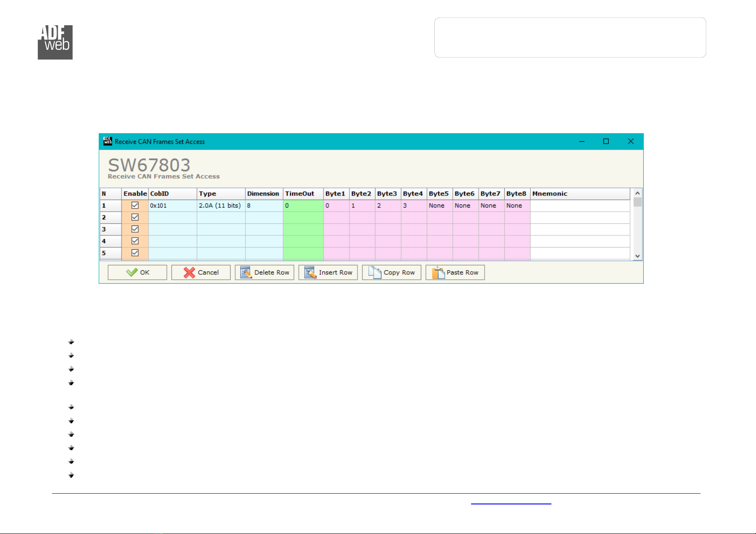Click the Type column header
756x534 pixels.
click(221, 194)
